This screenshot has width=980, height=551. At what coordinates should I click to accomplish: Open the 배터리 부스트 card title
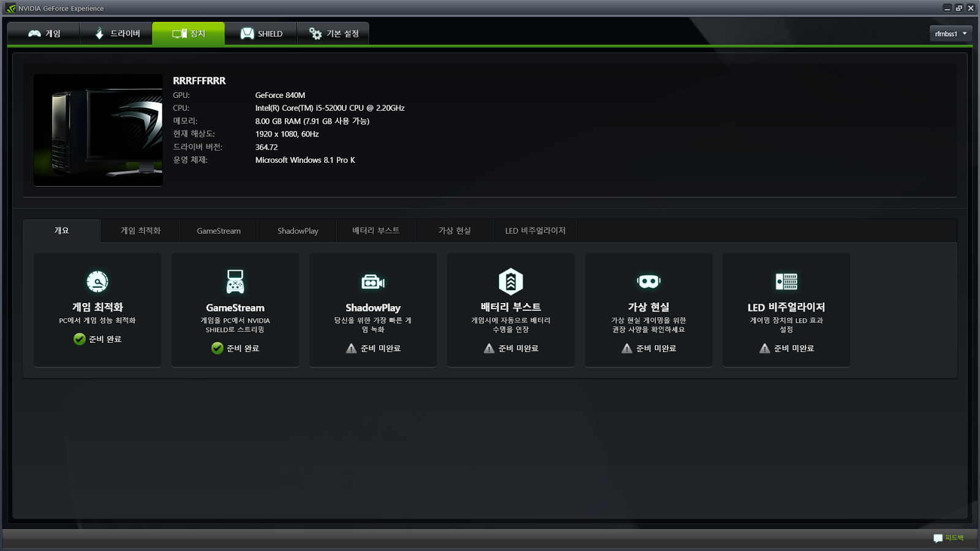pos(511,307)
